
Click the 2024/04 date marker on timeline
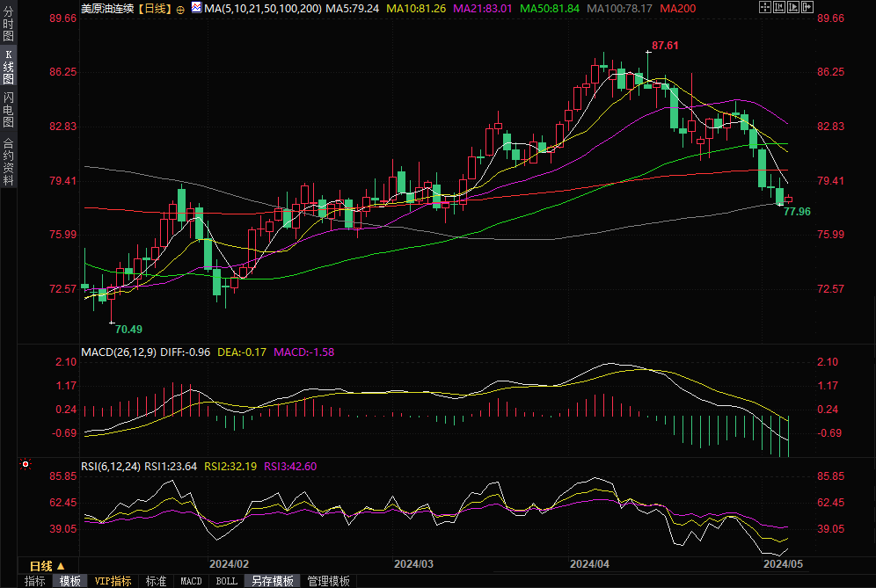click(589, 563)
